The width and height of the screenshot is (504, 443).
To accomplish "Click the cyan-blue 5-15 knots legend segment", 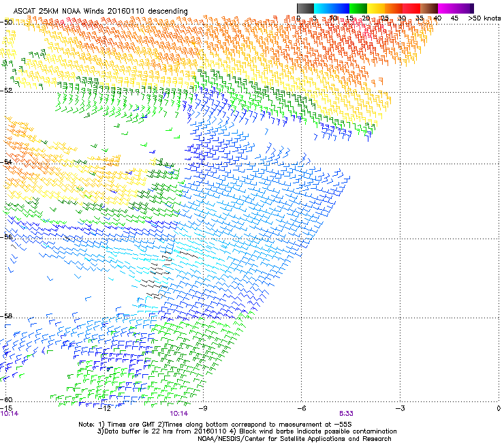I will (332, 8).
